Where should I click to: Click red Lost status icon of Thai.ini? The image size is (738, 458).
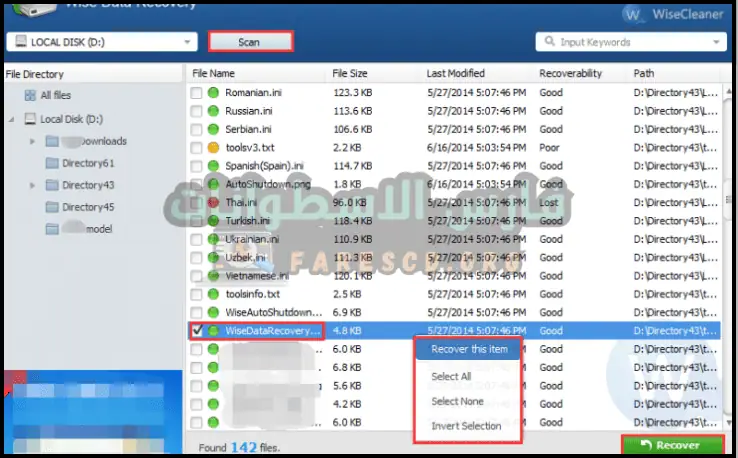click(213, 203)
